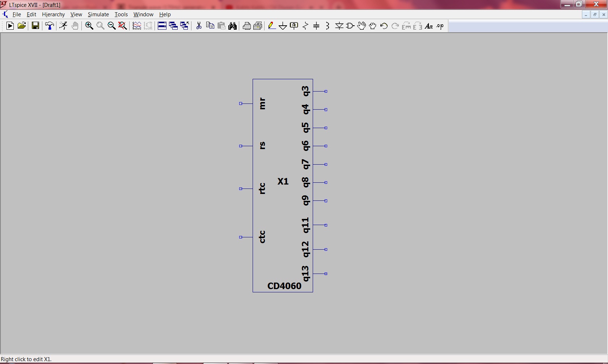The width and height of the screenshot is (608, 364).
Task: Click the ctc pin endpoint on X1
Action: click(241, 237)
